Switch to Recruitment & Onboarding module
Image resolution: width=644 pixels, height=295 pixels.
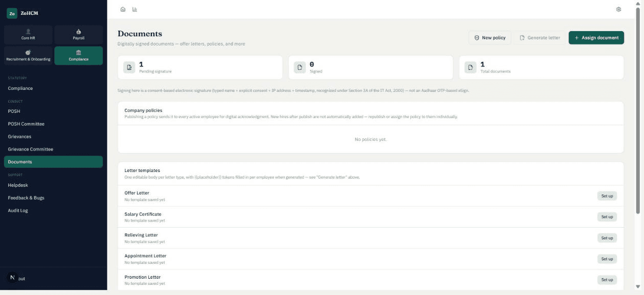pos(28,56)
